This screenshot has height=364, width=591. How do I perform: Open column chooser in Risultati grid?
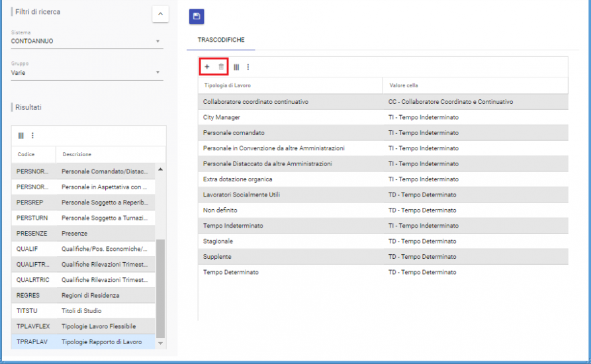point(21,136)
